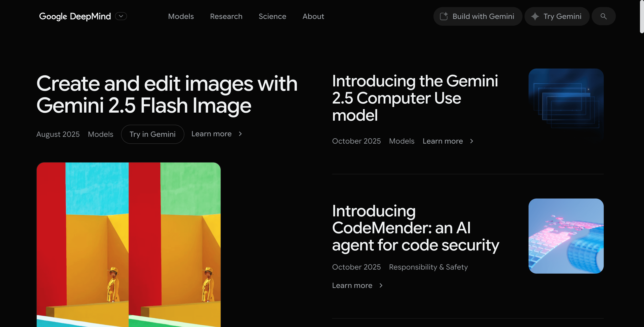
Task: Click the Build with Gemini button
Action: [x=478, y=16]
